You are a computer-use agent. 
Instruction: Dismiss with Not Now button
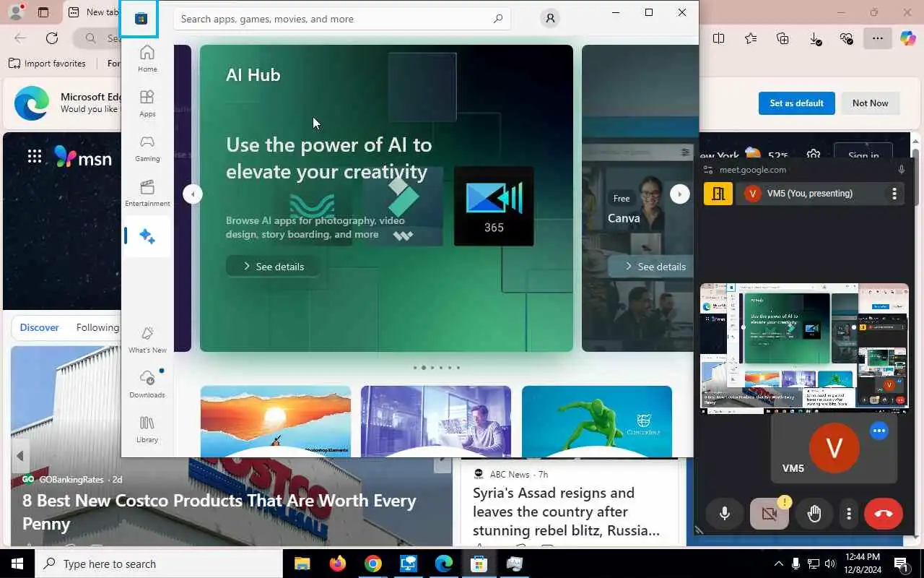coord(870,103)
